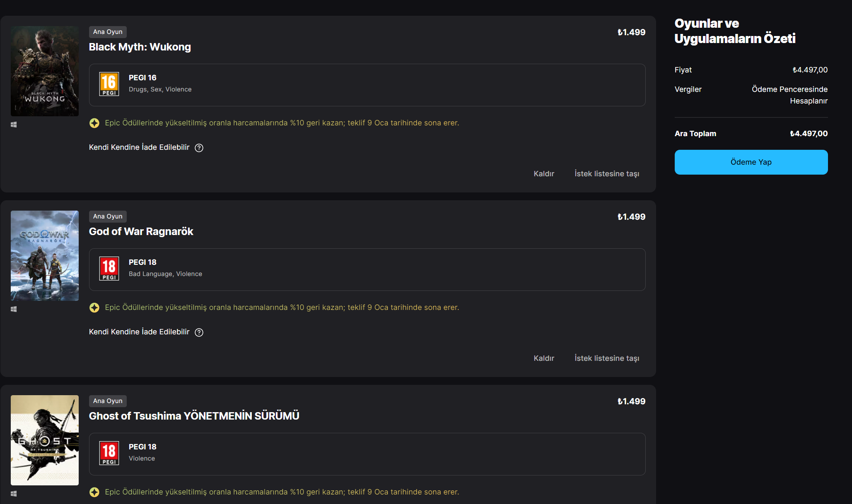Open Ghost of Tsushima YÖNETMENİN SÜRÜMÜ title

click(x=194, y=416)
